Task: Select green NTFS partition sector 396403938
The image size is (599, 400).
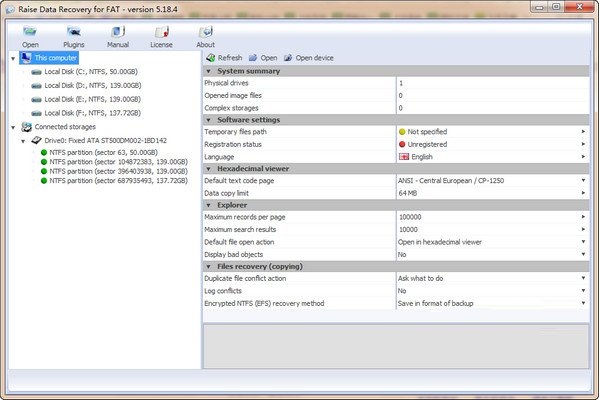Action: (44, 171)
